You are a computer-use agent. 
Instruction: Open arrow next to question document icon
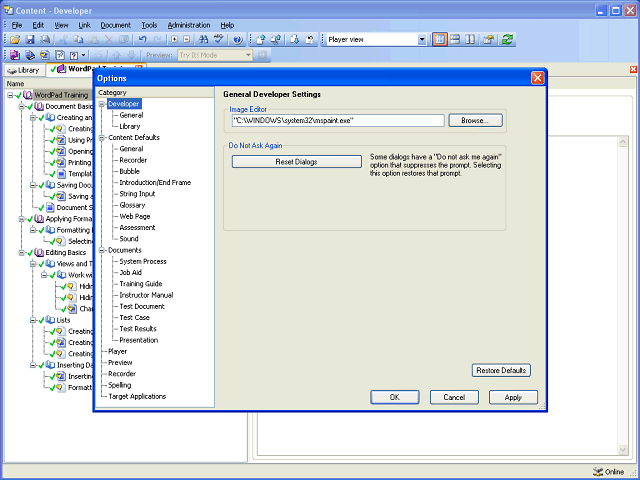tap(83, 55)
